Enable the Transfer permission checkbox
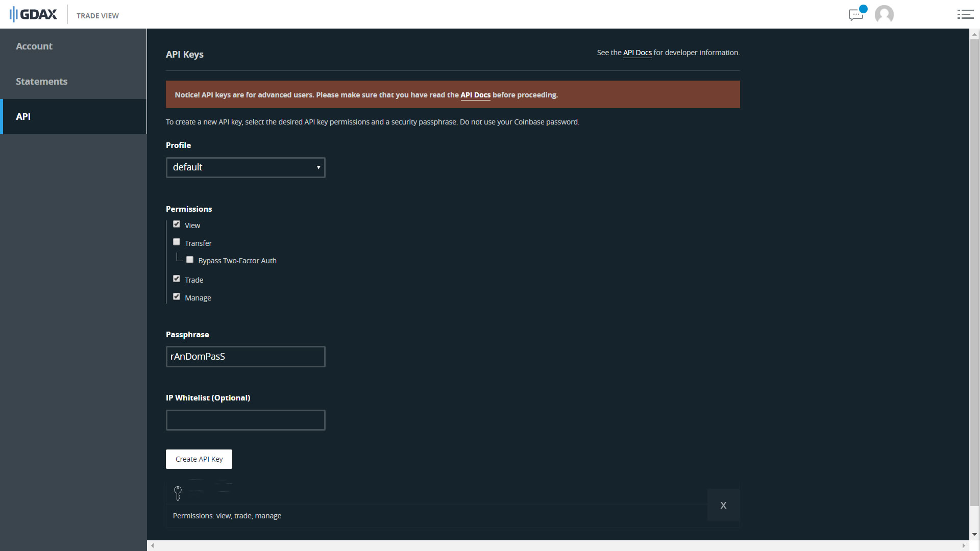Screen dimensions: 980x551 177,242
